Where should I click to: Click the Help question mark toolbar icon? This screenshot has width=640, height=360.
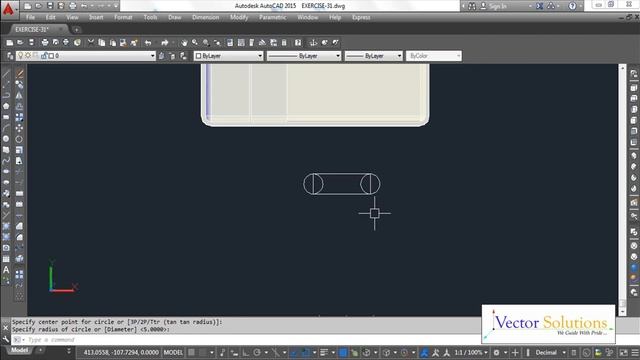(298, 42)
